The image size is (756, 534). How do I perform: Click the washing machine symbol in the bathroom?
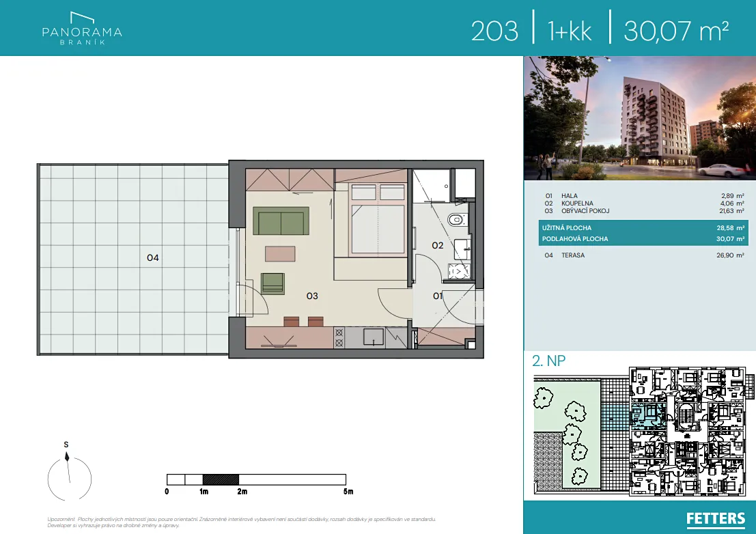[x=458, y=271]
